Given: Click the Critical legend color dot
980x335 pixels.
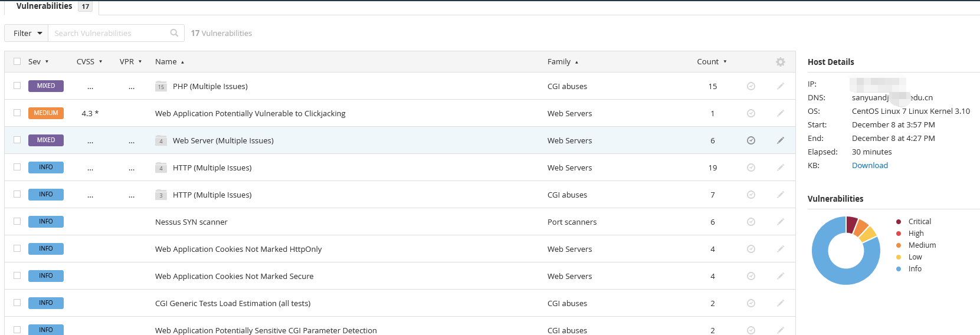Looking at the screenshot, I should point(898,222).
